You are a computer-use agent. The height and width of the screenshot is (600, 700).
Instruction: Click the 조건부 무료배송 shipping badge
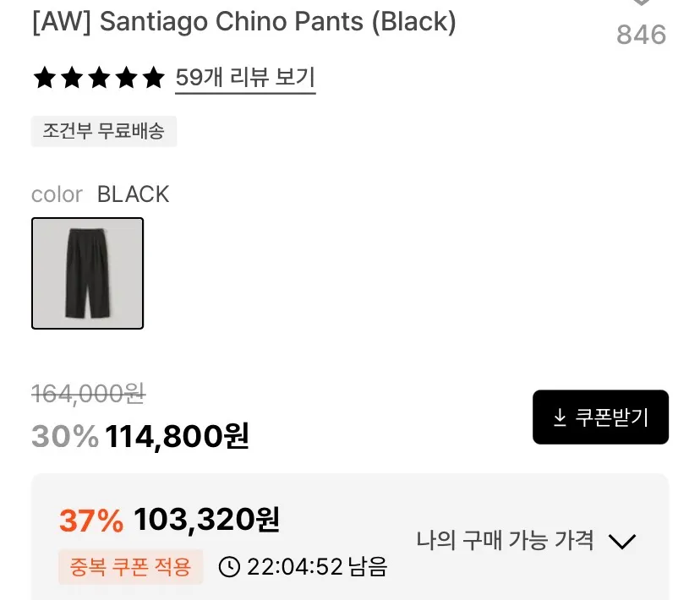coord(104,131)
